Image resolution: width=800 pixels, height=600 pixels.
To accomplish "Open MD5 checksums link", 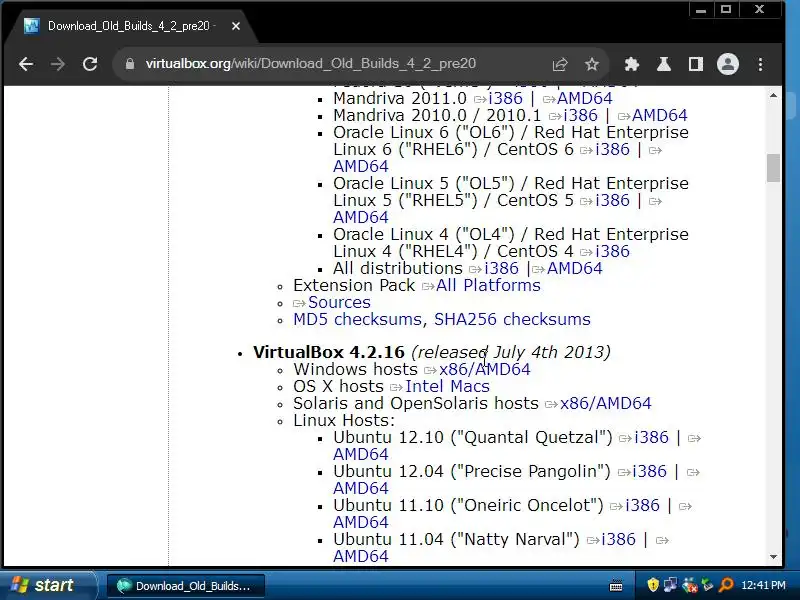I will pyautogui.click(x=357, y=319).
